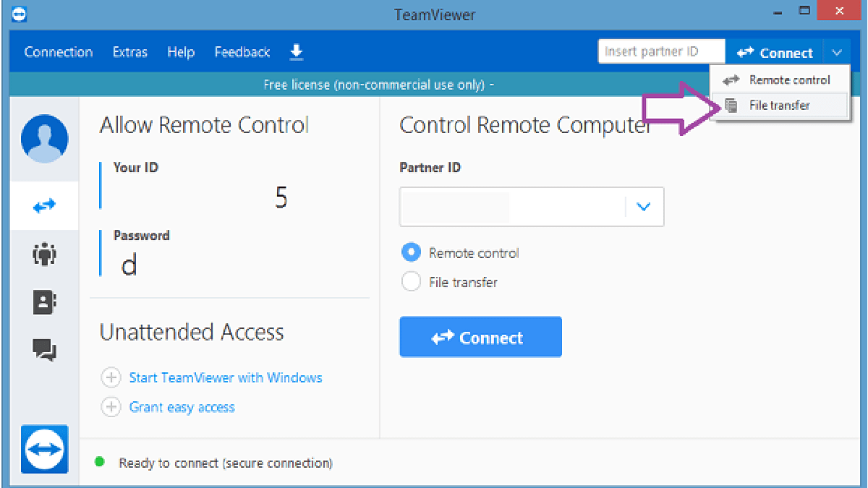Click the download arrow in the menu bar
Image resolution: width=868 pixels, height=488 pixels.
coord(296,51)
